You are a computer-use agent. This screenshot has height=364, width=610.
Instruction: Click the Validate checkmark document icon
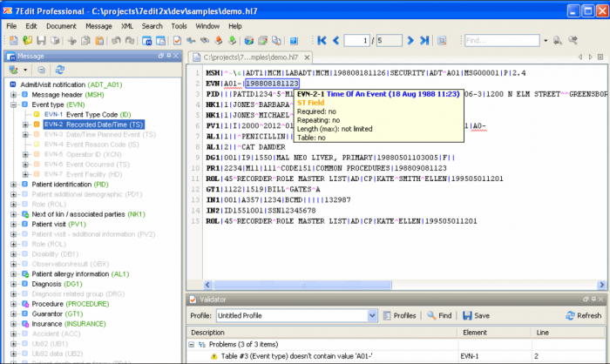pyautogui.click(x=177, y=40)
